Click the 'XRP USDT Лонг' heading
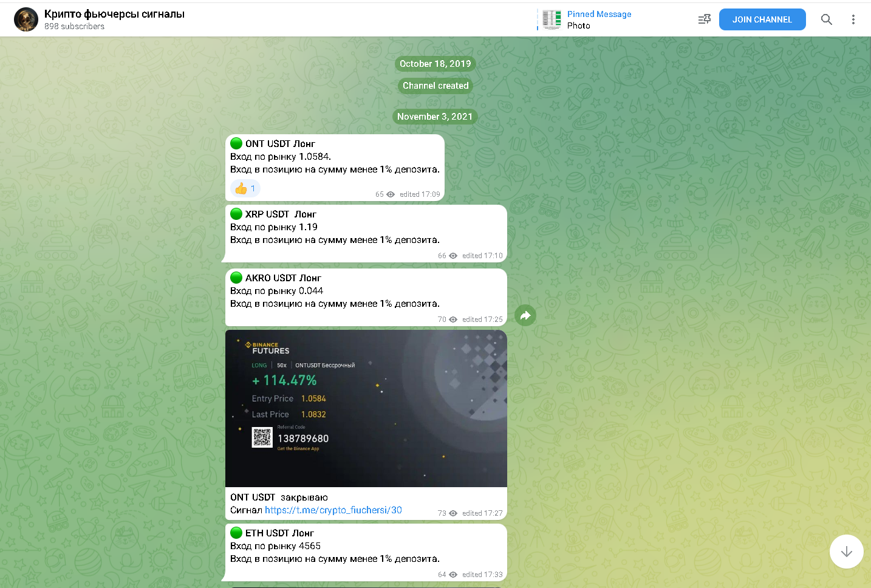Viewport: 871px width, 588px height. 281,214
